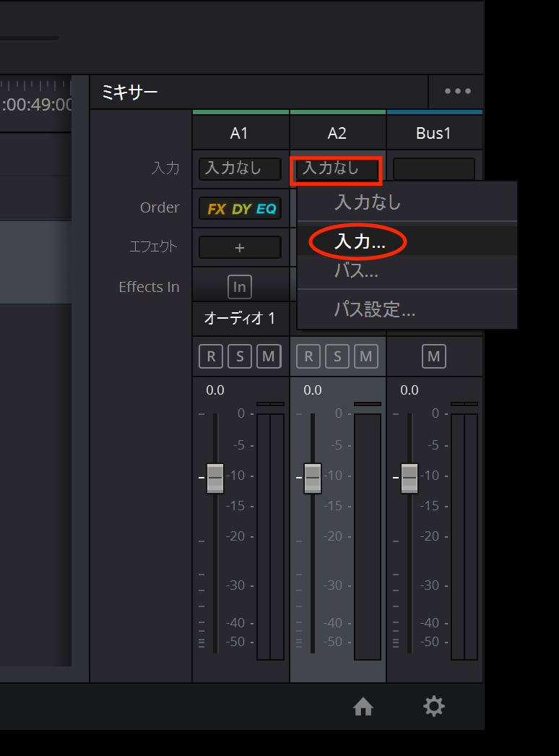This screenshot has height=756, width=559.
Task: Click the FX DY EQ order indicator on A1
Action: click(x=240, y=209)
